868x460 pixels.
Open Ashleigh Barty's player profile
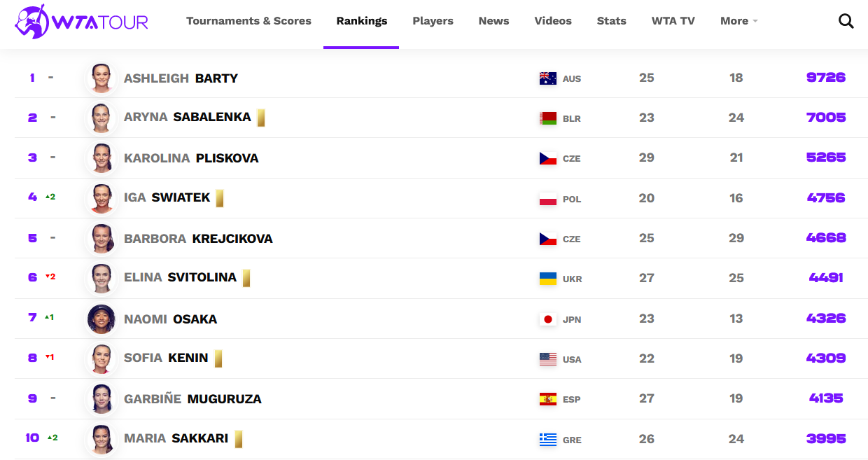181,78
